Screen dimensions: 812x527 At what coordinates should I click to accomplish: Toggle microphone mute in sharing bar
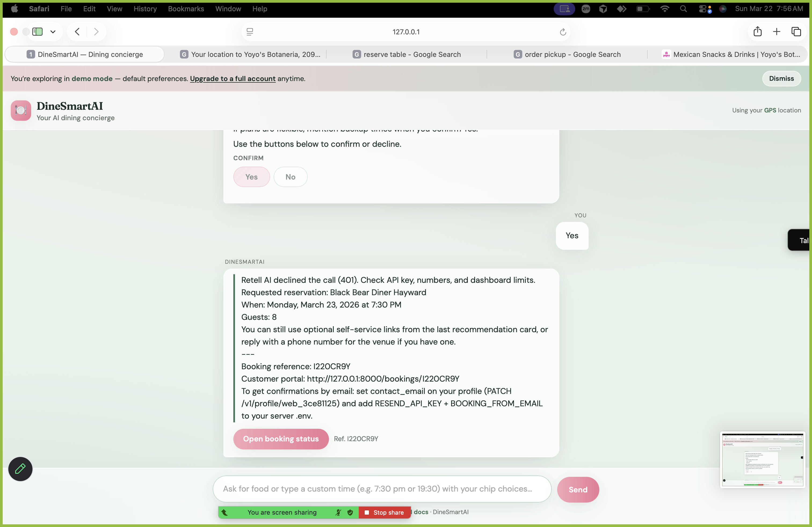tap(338, 512)
